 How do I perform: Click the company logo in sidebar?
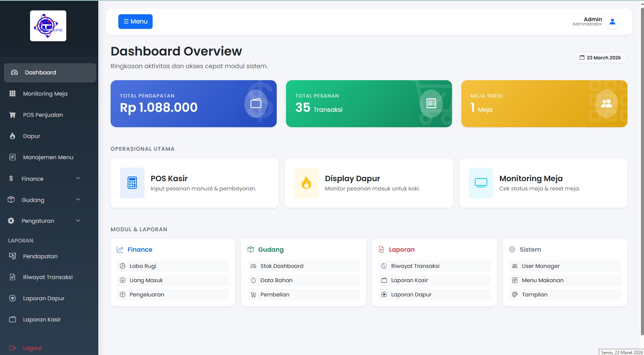pos(48,26)
